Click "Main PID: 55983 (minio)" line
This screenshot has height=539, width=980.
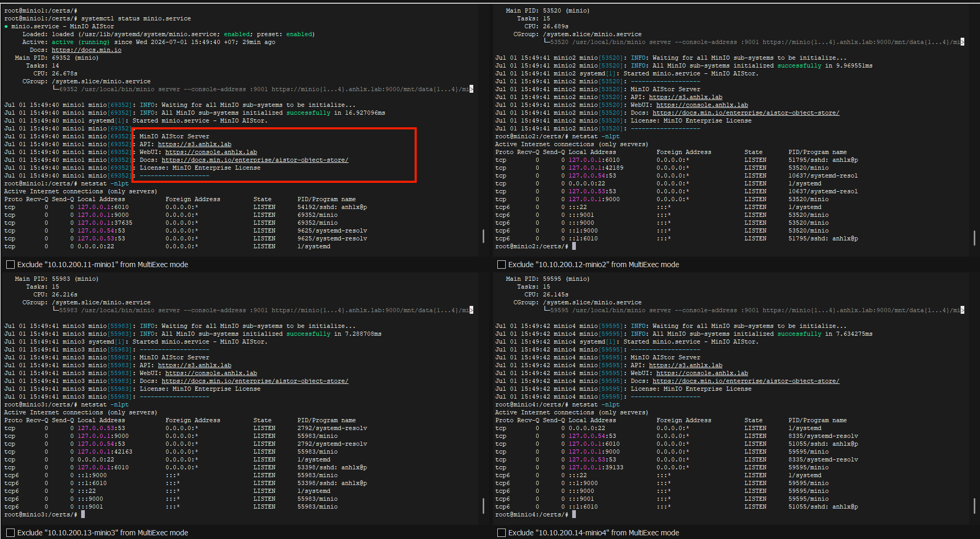pyautogui.click(x=57, y=279)
